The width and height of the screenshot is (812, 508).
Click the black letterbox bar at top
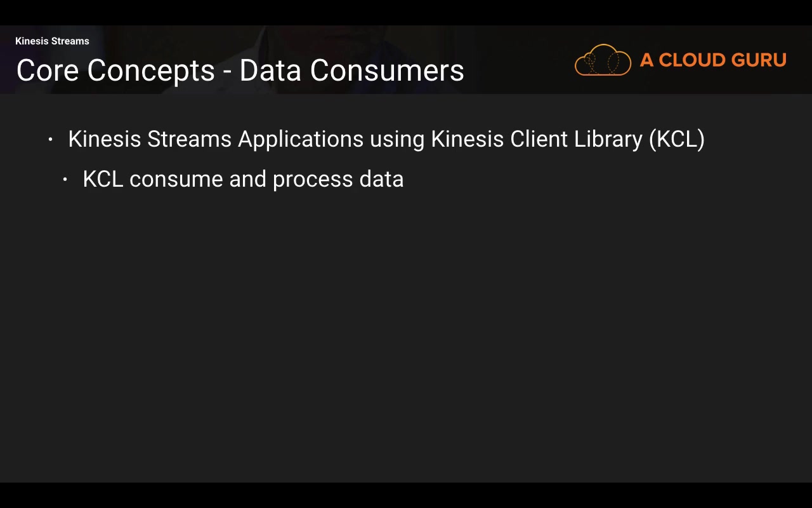point(406,12)
